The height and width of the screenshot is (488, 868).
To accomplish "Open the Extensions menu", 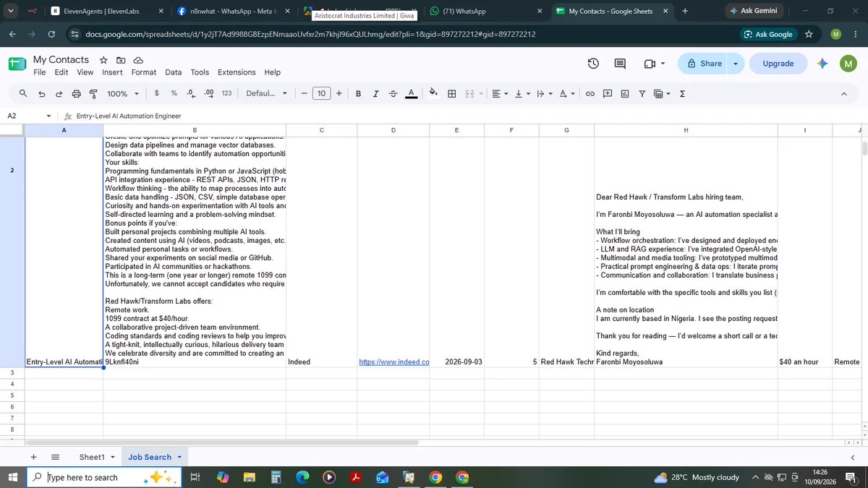I will click(237, 72).
